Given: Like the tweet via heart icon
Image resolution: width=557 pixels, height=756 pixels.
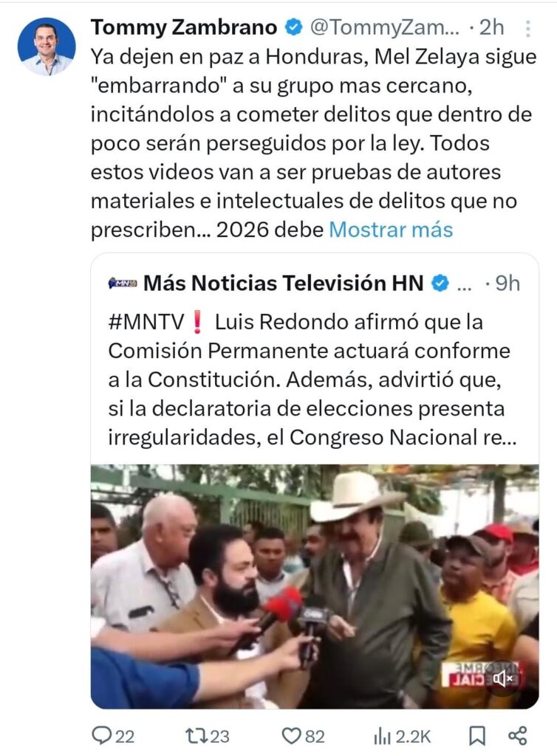Looking at the screenshot, I should coord(291,736).
